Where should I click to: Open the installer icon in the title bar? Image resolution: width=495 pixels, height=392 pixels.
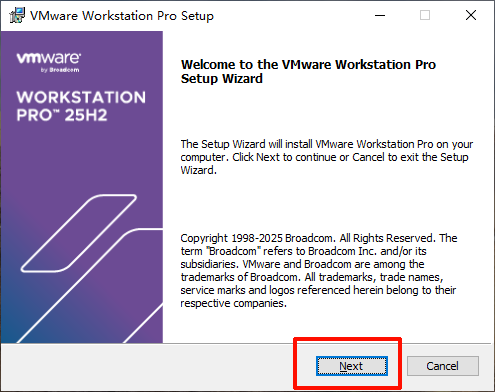point(17,15)
